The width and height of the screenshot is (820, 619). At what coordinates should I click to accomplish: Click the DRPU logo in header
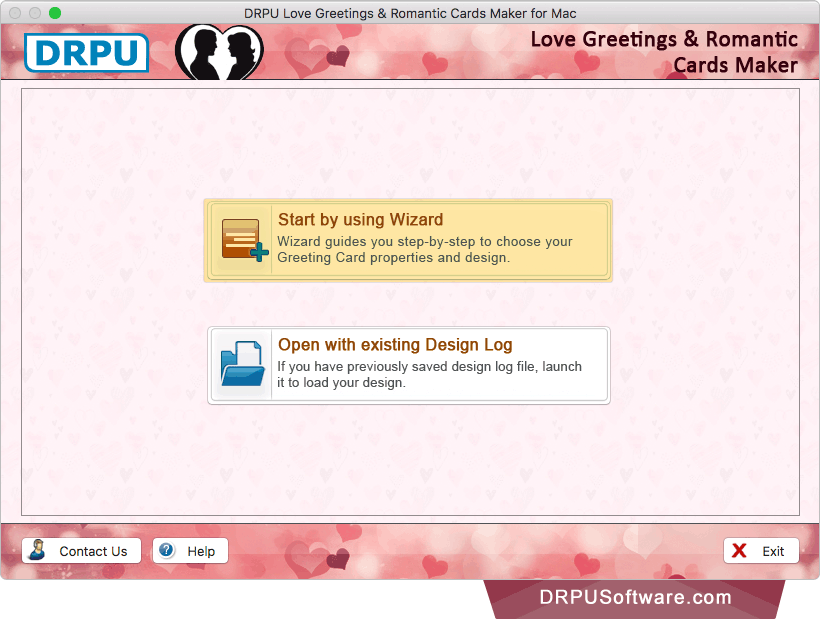[x=86, y=52]
